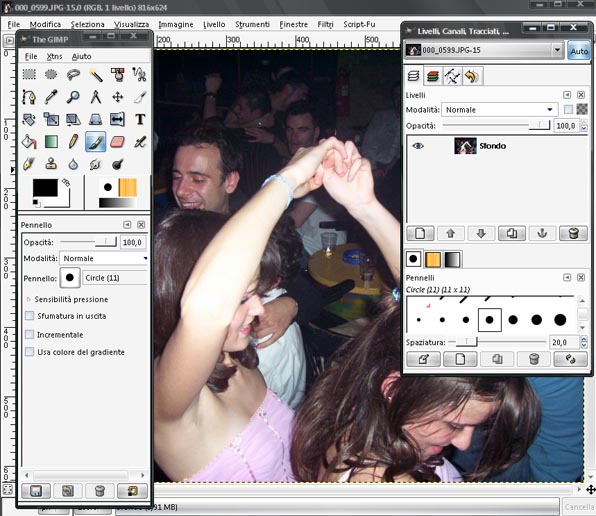This screenshot has width=596, height=516.
Task: Select the Free Select lasso tool
Action: coord(73,74)
